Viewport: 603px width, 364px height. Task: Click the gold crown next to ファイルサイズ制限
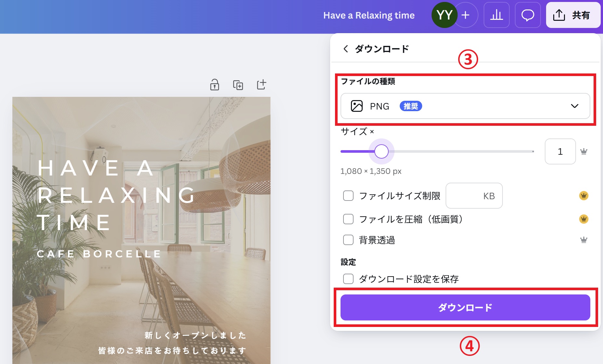click(584, 196)
